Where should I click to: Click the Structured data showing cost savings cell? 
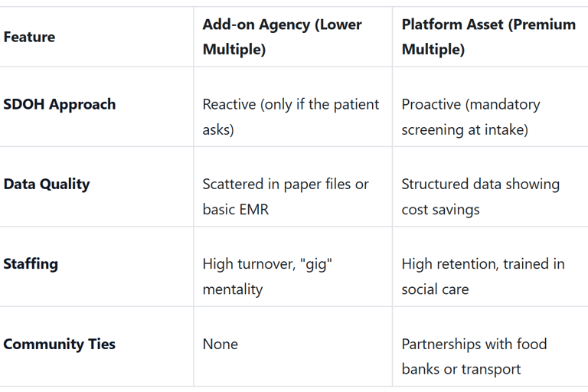pos(481,197)
